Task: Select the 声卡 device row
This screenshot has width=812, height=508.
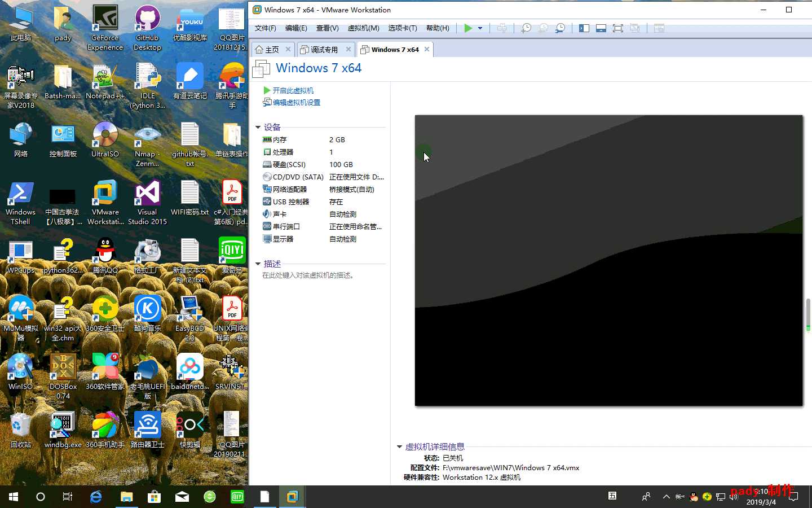Action: pos(324,214)
